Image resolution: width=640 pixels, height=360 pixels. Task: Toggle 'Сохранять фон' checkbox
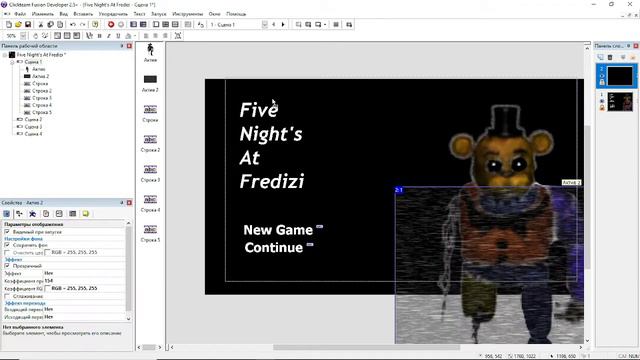(7, 245)
